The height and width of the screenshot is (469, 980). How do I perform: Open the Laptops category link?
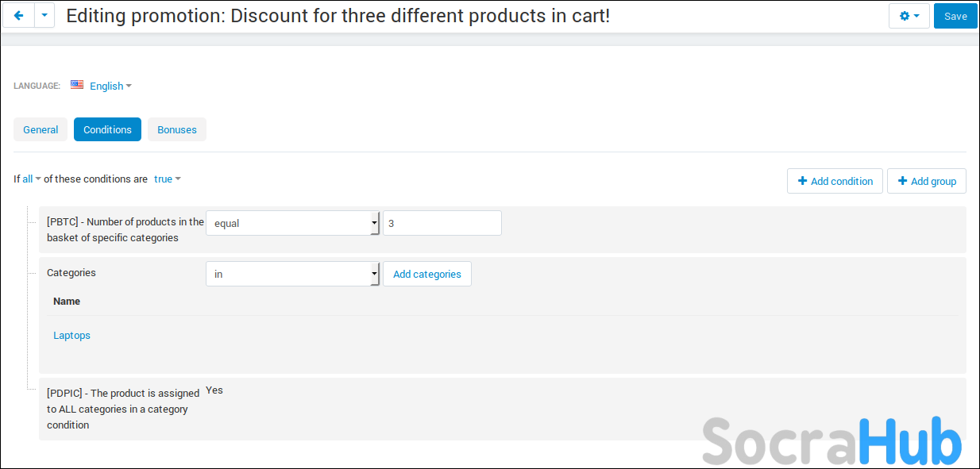coord(71,336)
